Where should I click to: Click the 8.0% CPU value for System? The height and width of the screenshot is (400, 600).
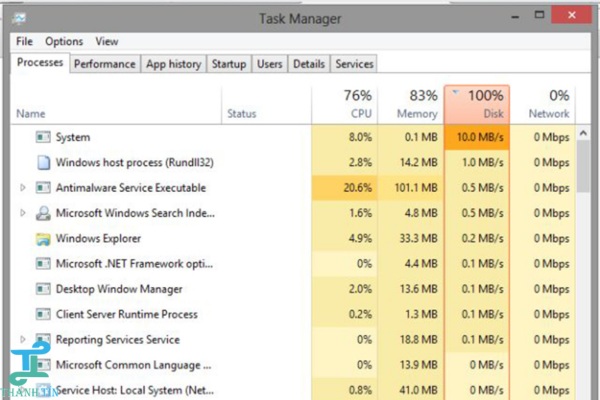coord(360,137)
